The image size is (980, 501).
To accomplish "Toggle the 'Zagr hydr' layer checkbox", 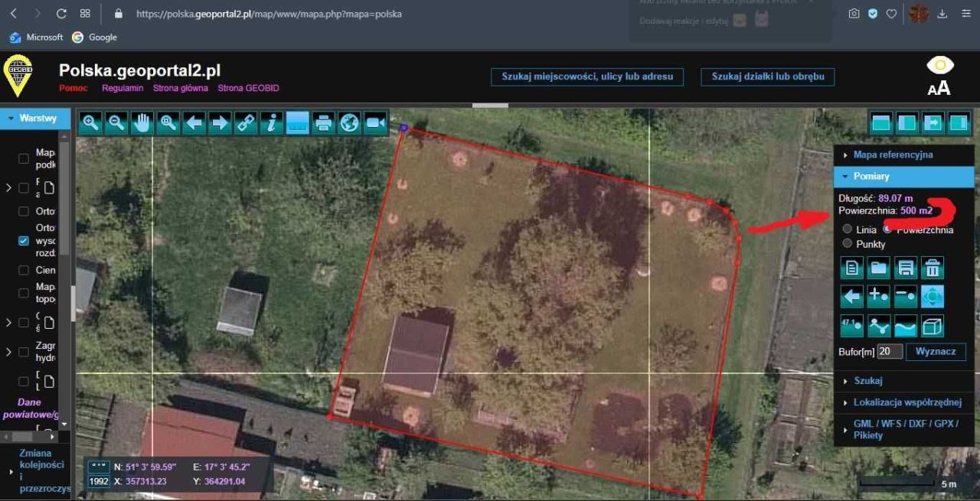I will tap(24, 352).
